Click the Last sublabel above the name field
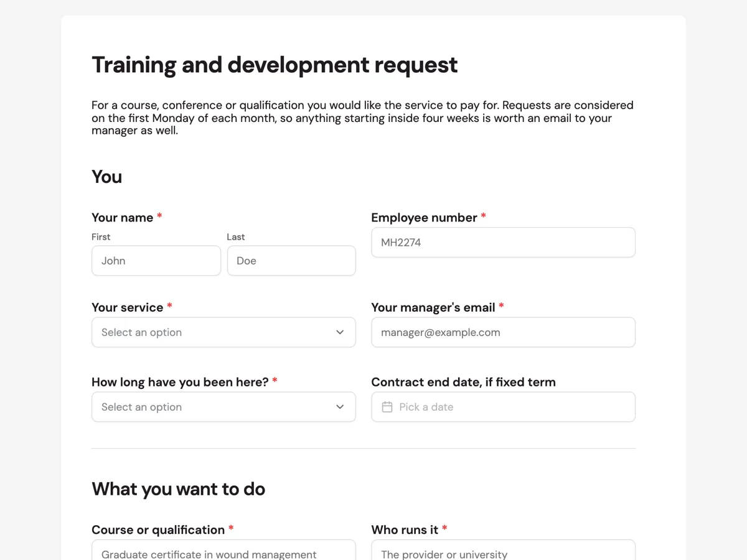The image size is (747, 560). [x=236, y=237]
